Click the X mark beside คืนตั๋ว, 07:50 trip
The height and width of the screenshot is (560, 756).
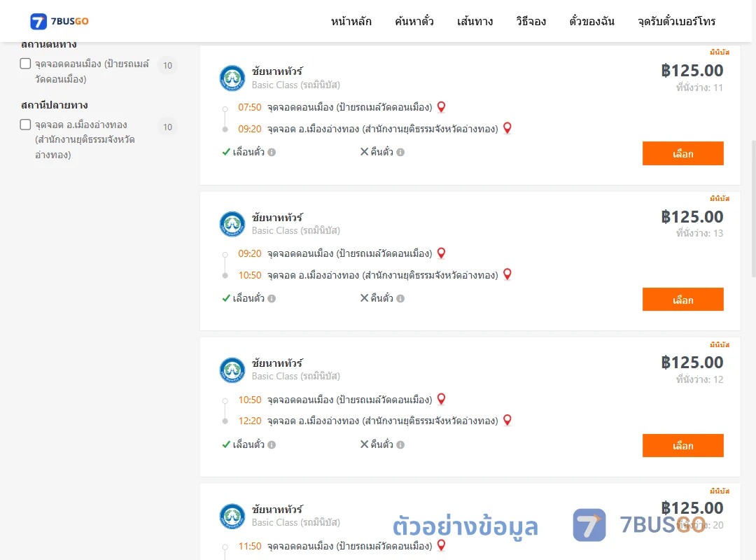pos(365,152)
